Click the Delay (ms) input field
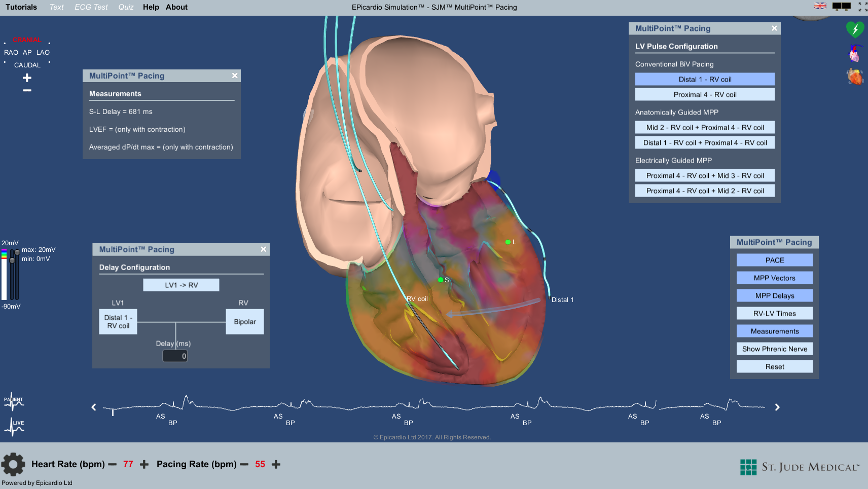The width and height of the screenshot is (868, 489). [175, 356]
